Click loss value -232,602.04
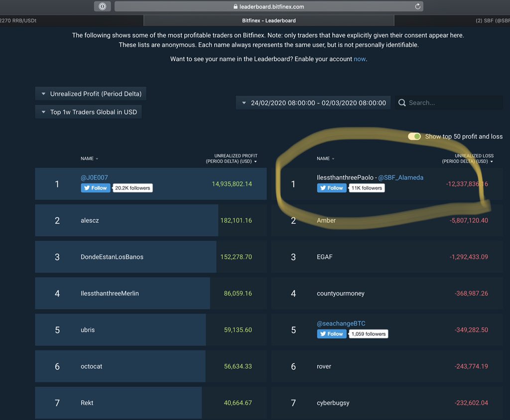Image resolution: width=510 pixels, height=420 pixels. point(471,403)
